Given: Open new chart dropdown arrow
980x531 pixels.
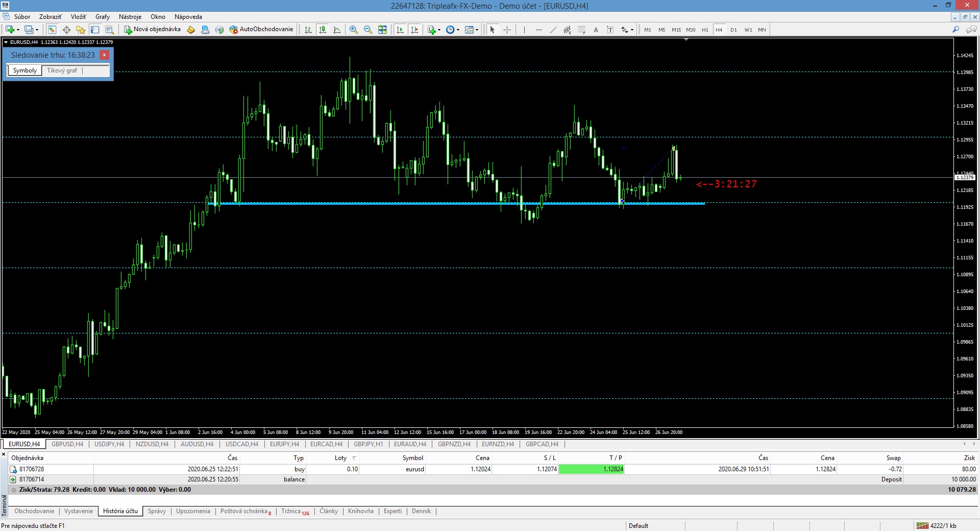Looking at the screenshot, I should point(18,30).
